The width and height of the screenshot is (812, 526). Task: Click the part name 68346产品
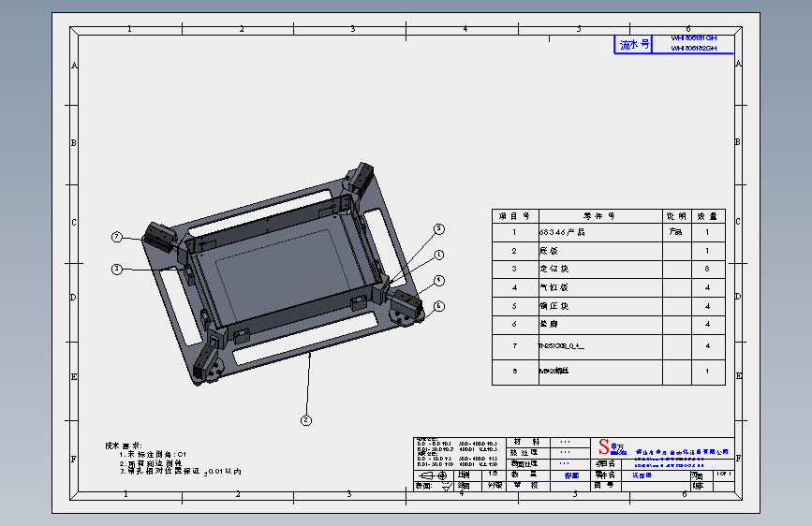(x=562, y=232)
